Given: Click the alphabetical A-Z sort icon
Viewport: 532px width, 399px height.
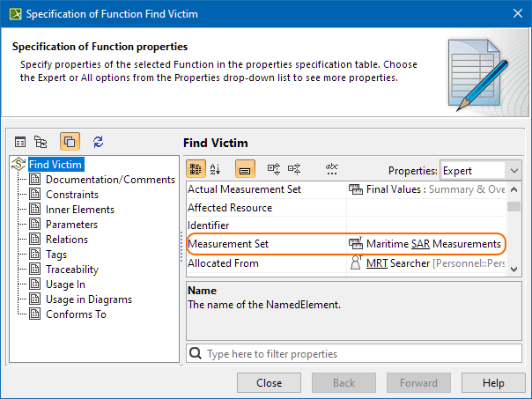Looking at the screenshot, I should (x=216, y=169).
